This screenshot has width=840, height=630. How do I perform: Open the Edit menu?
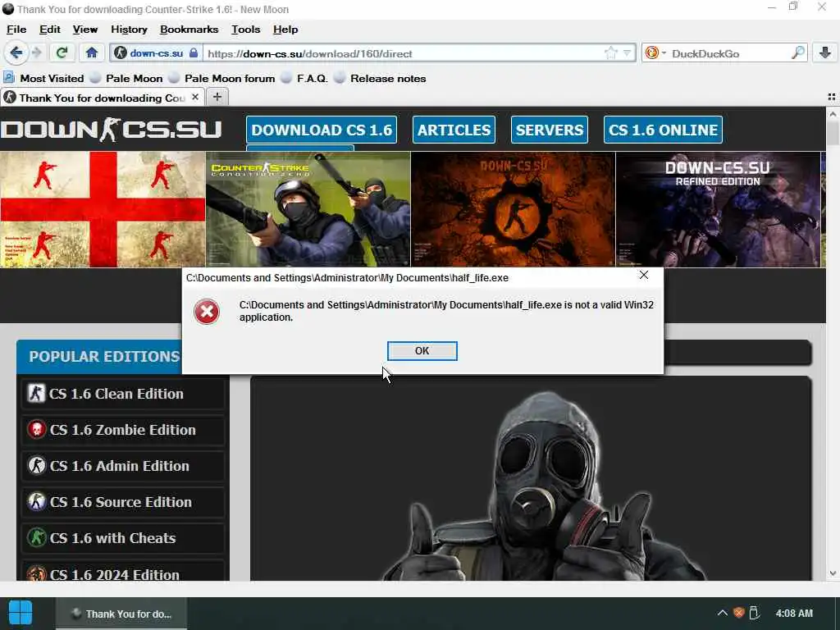tap(50, 30)
